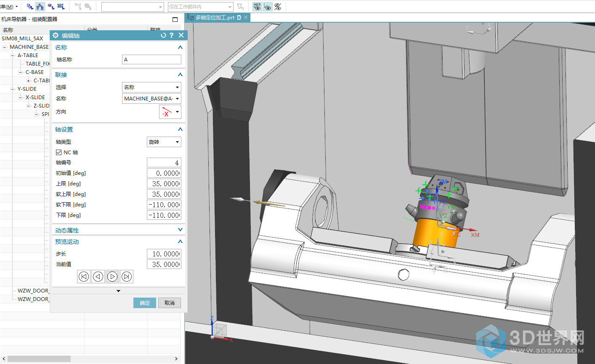
Task: Select the first WZW_DOOR tree item
Action: (x=33, y=291)
